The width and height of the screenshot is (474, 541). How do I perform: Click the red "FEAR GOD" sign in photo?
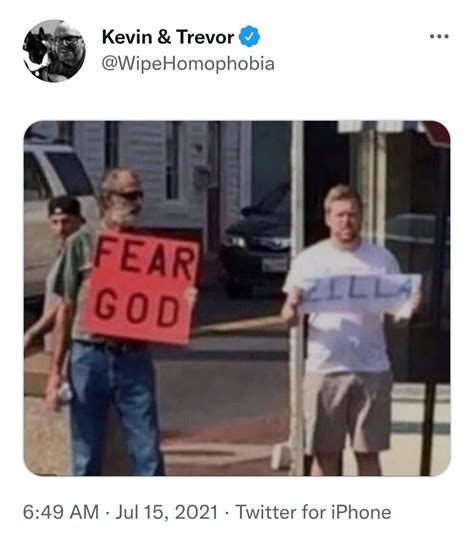tap(141, 287)
